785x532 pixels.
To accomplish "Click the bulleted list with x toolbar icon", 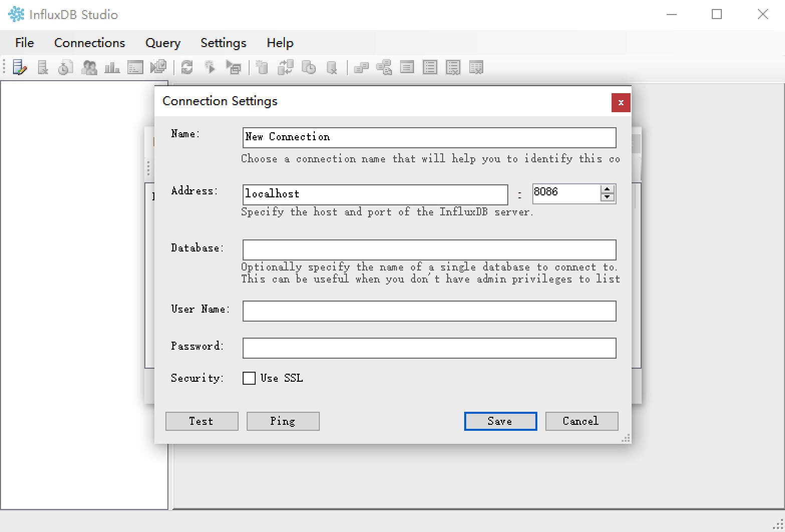I will 453,67.
